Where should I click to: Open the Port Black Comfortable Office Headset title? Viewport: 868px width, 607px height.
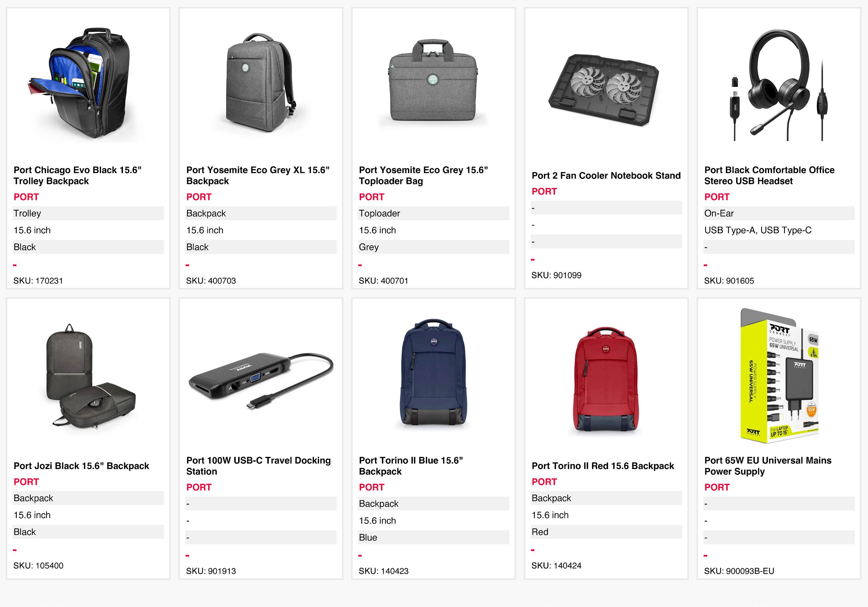pyautogui.click(x=769, y=175)
